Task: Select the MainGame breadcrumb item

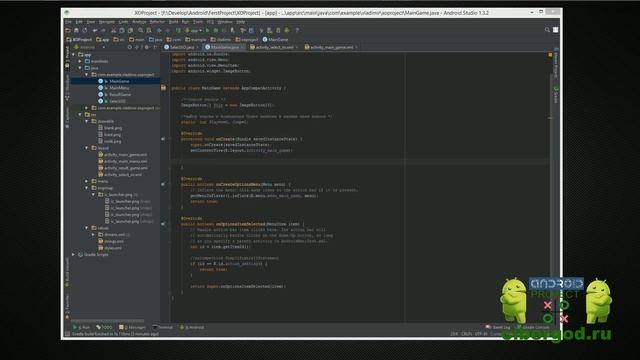Action: point(276,40)
